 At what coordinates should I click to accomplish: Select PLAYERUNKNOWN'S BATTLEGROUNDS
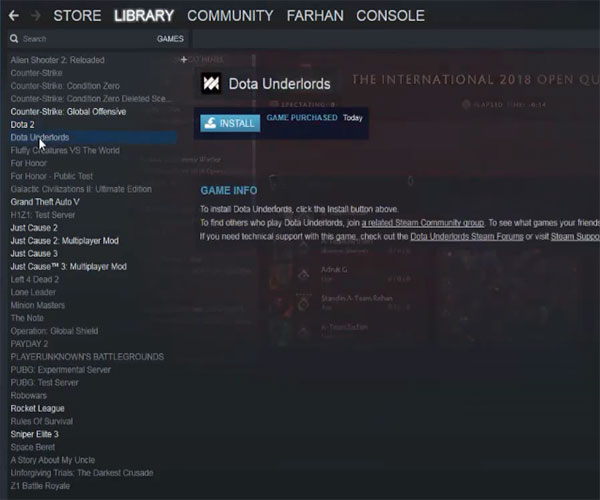87,357
